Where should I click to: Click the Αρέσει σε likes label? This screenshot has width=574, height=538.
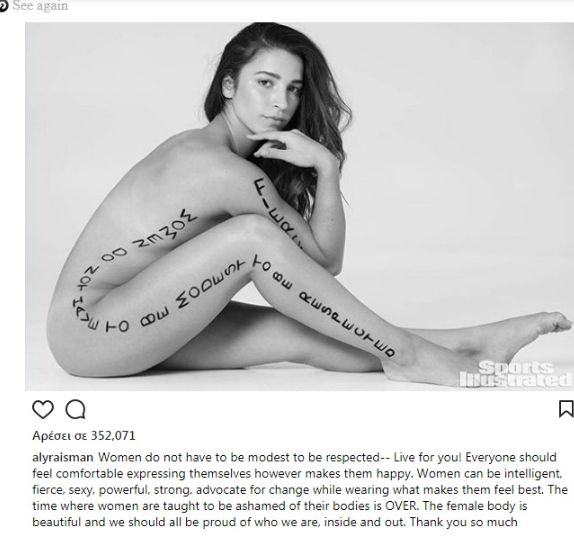coord(60,436)
